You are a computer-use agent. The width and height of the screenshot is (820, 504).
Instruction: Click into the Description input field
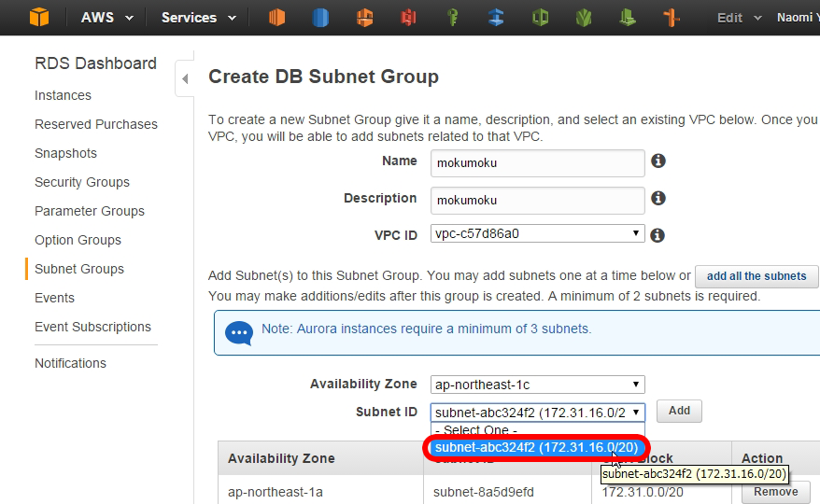pos(538,201)
